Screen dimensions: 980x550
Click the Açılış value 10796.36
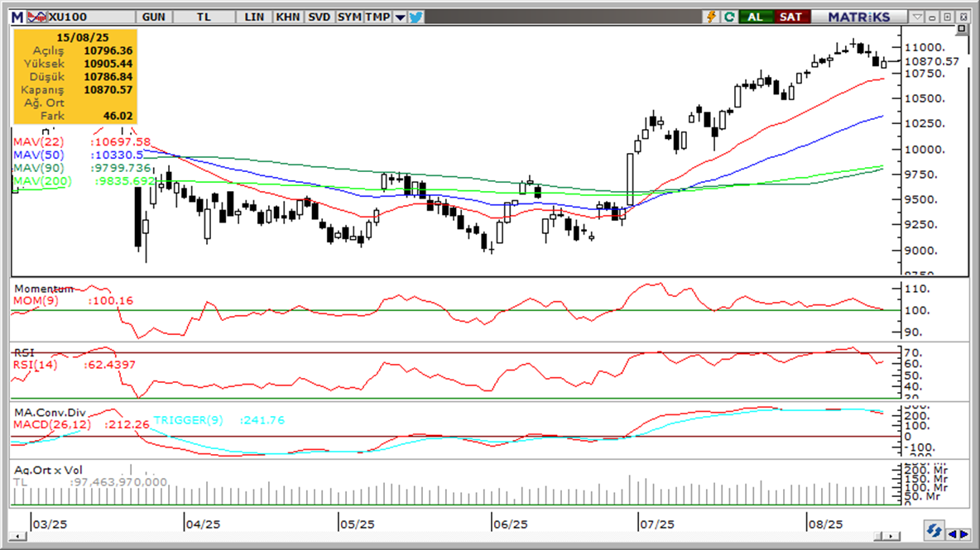[108, 50]
